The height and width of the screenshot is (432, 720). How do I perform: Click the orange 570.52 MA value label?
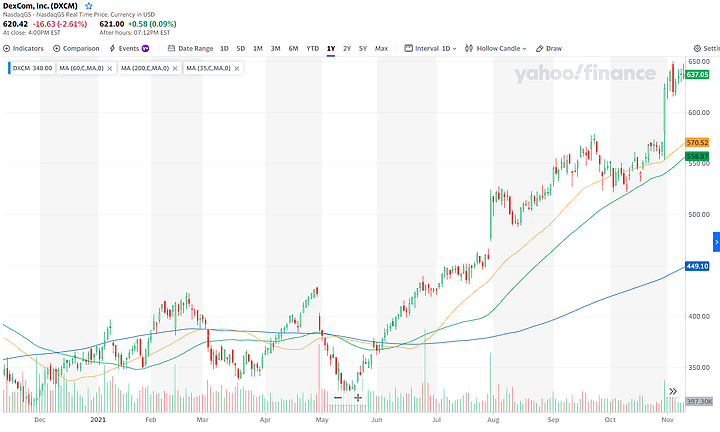[x=697, y=143]
